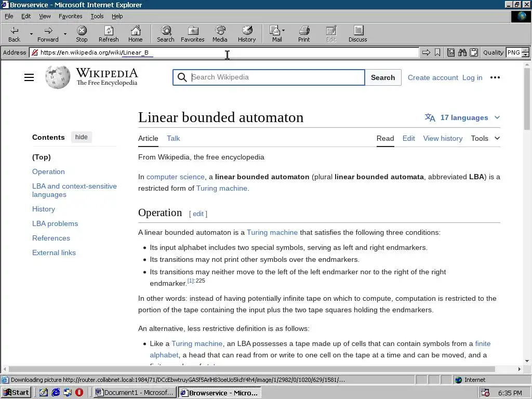This screenshot has width=532, height=399.
Task: Expand the 17 languages dropdown
Action: click(462, 117)
